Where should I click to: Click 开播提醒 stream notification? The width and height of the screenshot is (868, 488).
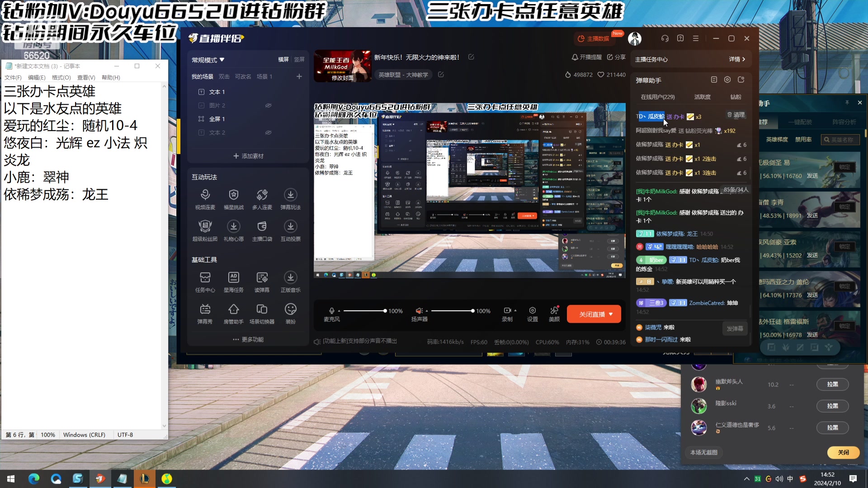(x=587, y=57)
